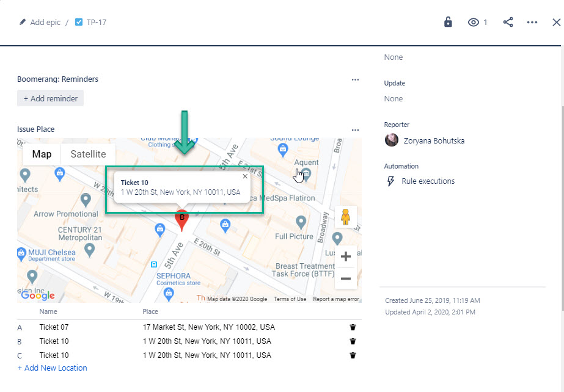Viewport: 564px width, 392px height.
Task: Zoom out on the map
Action: [x=345, y=278]
